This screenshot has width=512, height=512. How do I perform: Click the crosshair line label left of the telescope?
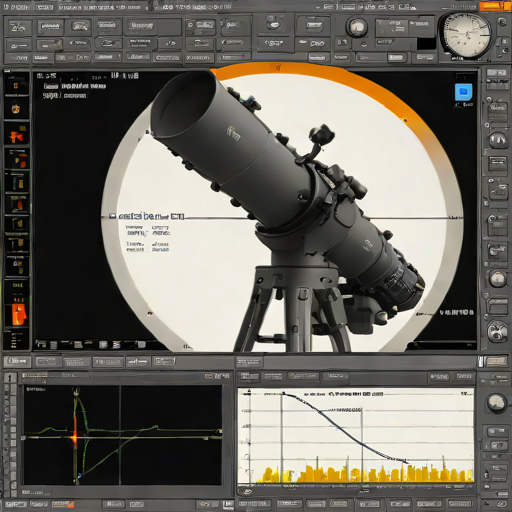pyautogui.click(x=147, y=216)
